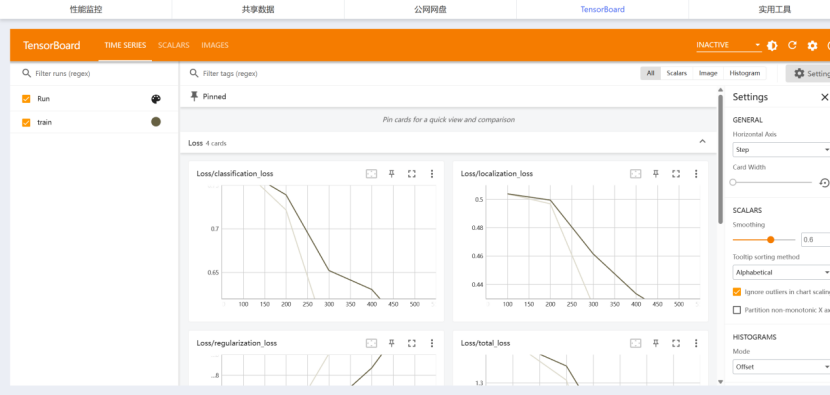Uncheck the Run checkbox

[x=26, y=99]
